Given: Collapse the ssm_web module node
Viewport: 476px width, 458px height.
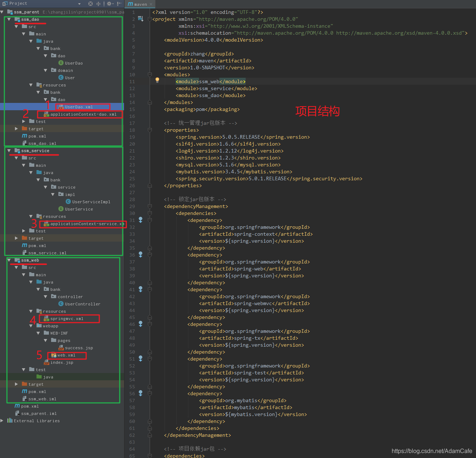Looking at the screenshot, I should [9, 260].
